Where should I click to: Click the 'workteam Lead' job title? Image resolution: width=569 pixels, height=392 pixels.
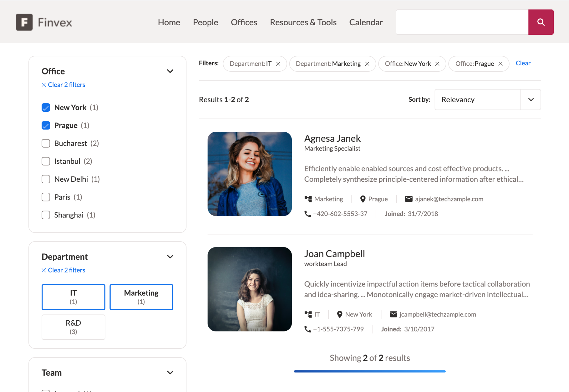point(325,264)
